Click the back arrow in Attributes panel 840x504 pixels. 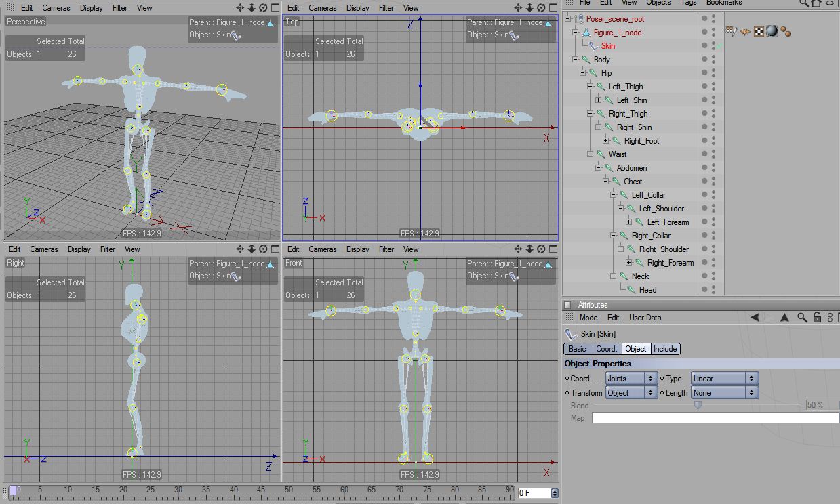click(x=755, y=318)
